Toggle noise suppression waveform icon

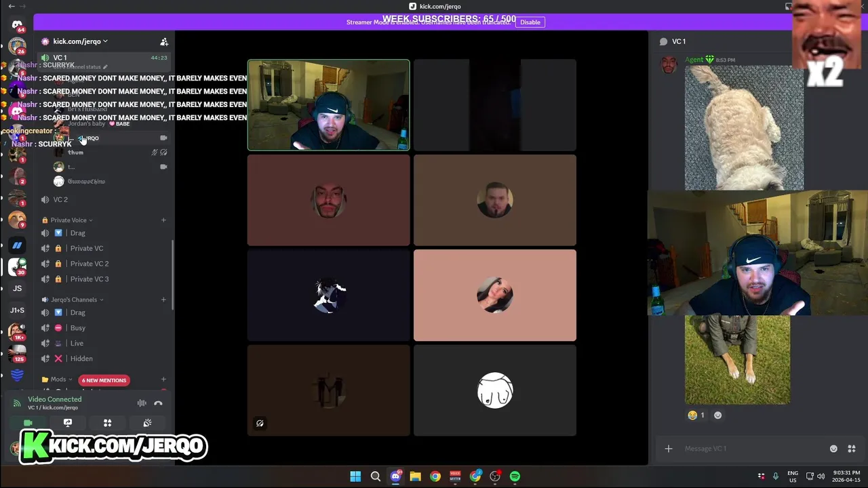point(142,403)
